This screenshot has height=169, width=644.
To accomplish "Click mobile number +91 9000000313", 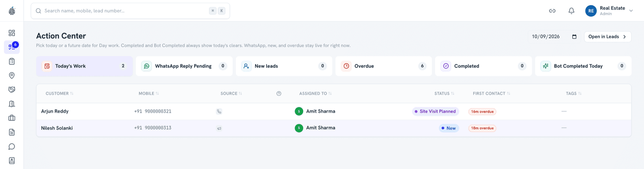I will 153,128.
